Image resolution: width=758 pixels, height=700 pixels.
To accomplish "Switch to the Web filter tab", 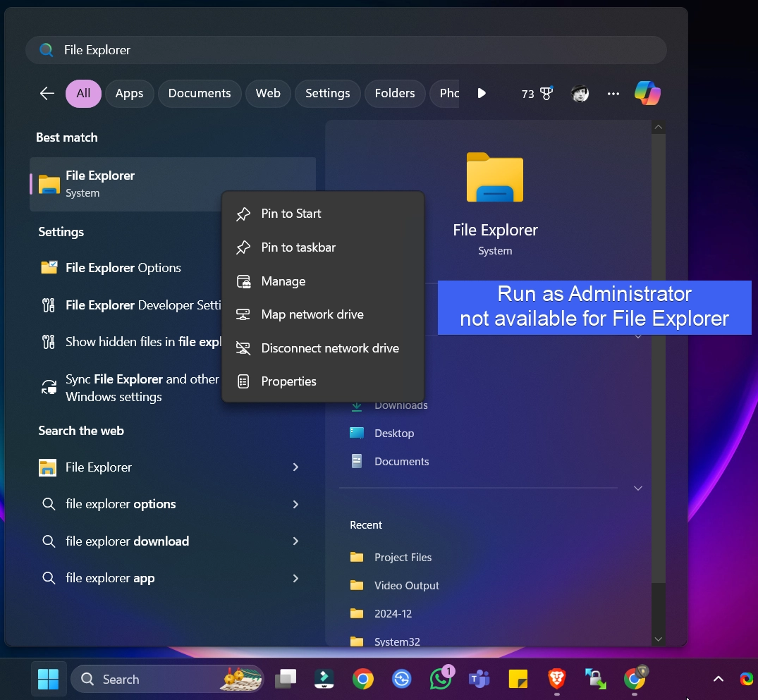I will point(268,93).
